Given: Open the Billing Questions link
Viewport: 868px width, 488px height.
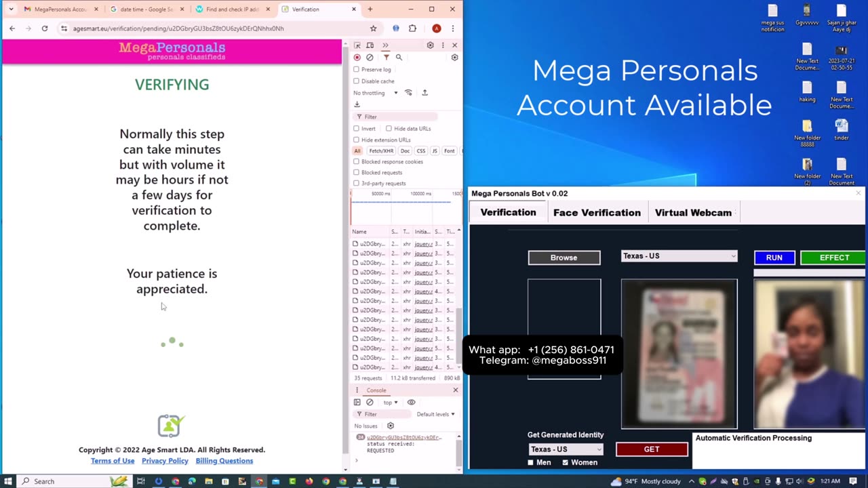Looking at the screenshot, I should coord(224,461).
